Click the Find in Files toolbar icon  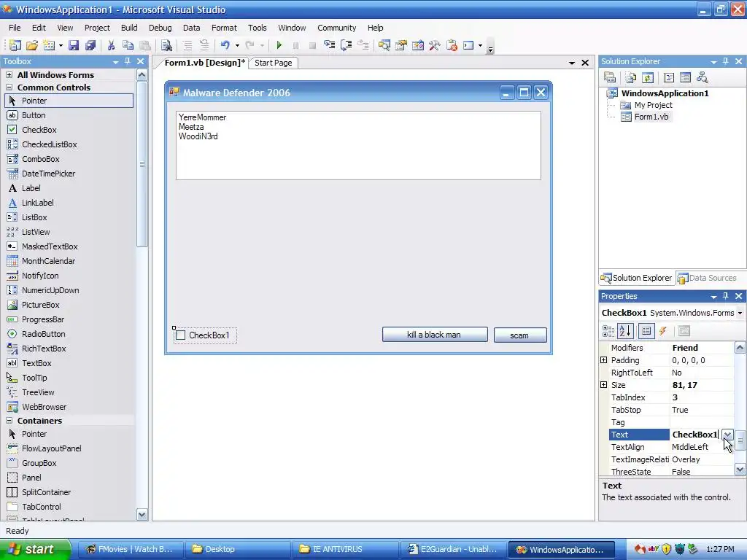point(166,45)
